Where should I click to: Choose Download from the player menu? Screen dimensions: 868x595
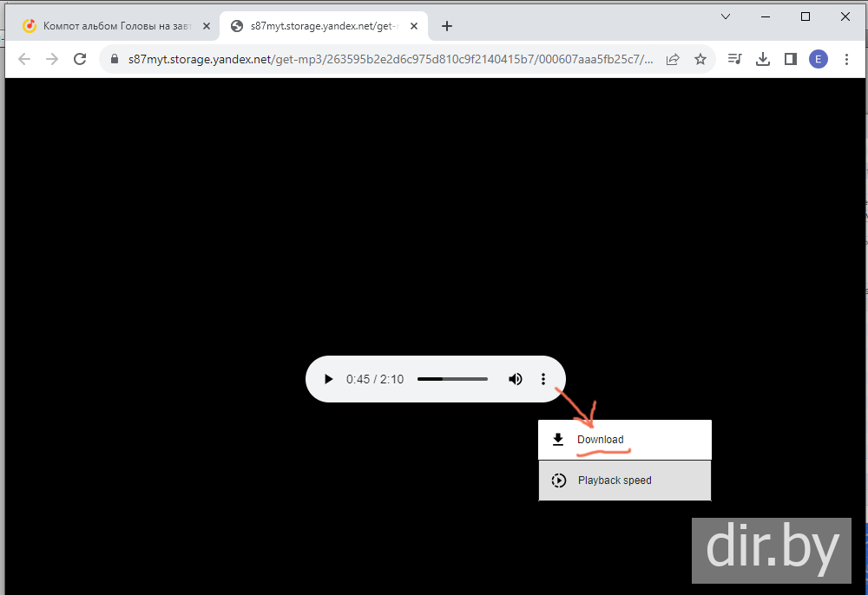624,440
